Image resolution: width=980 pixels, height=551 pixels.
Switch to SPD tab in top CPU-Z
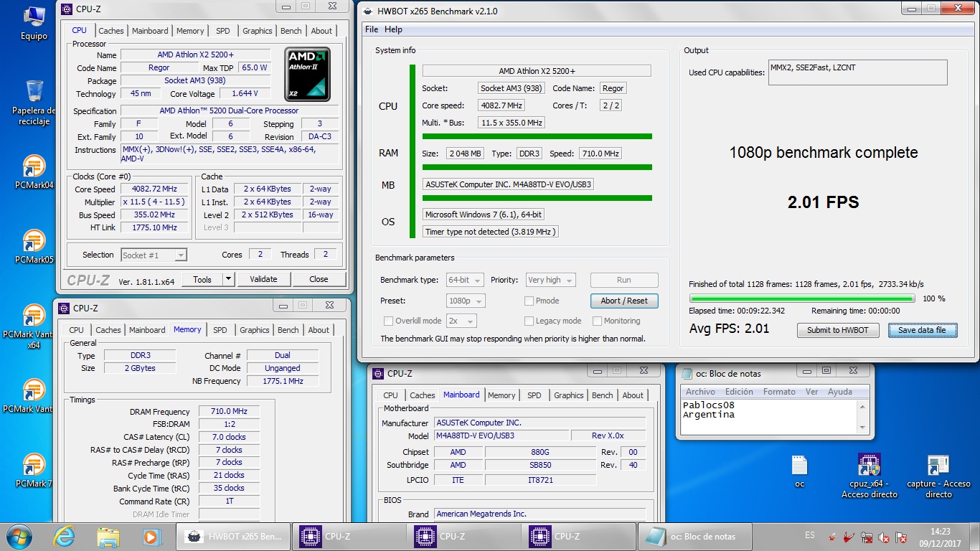pos(223,31)
